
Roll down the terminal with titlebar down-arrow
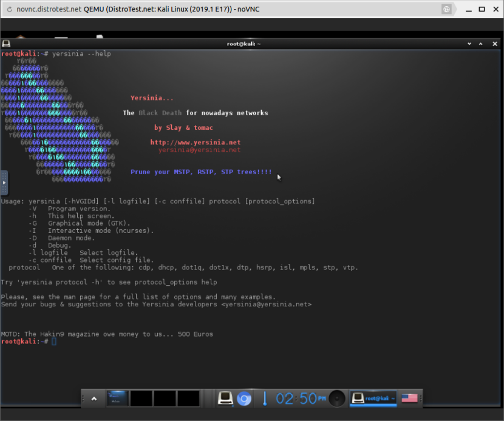pos(469,44)
